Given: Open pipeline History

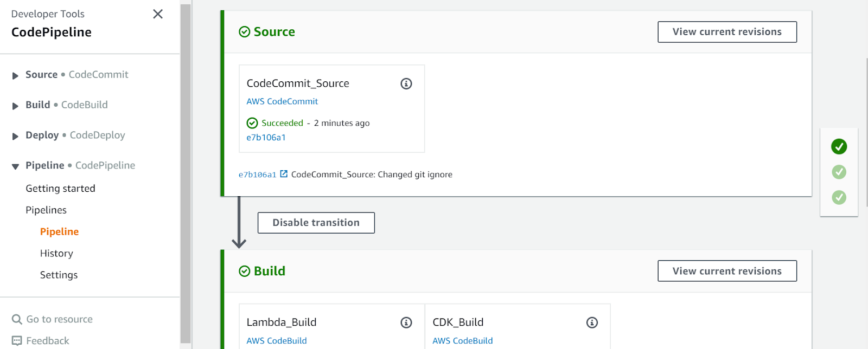Looking at the screenshot, I should click(x=56, y=254).
